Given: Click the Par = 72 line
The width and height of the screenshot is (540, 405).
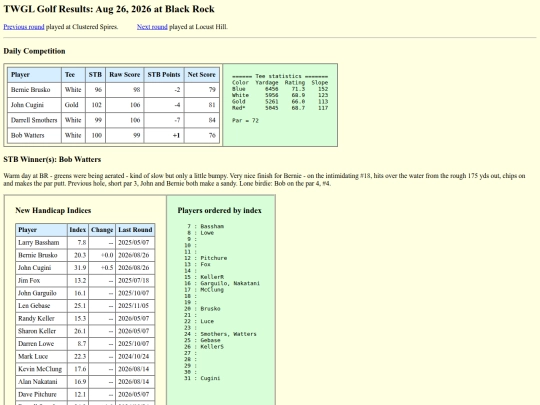Looking at the screenshot, I should click(x=245, y=121).
